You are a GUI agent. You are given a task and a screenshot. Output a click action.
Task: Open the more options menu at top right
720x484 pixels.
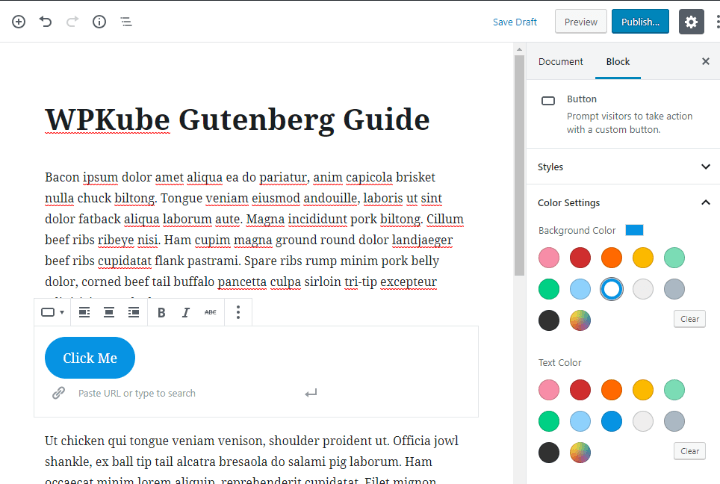point(718,22)
